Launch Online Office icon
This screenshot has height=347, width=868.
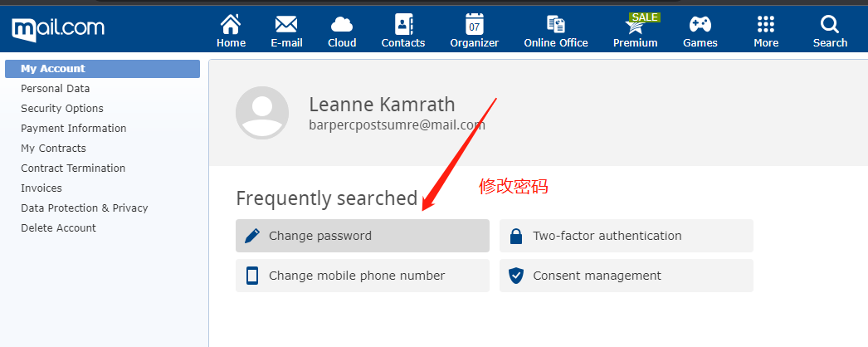pos(556,25)
